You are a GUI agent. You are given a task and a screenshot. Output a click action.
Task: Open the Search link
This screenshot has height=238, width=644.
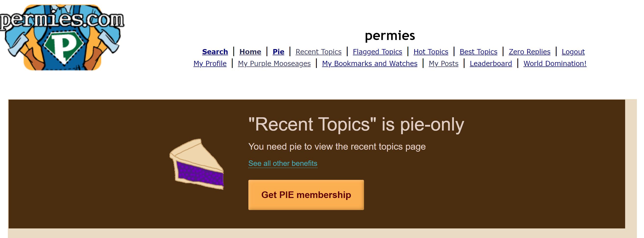[x=215, y=52]
